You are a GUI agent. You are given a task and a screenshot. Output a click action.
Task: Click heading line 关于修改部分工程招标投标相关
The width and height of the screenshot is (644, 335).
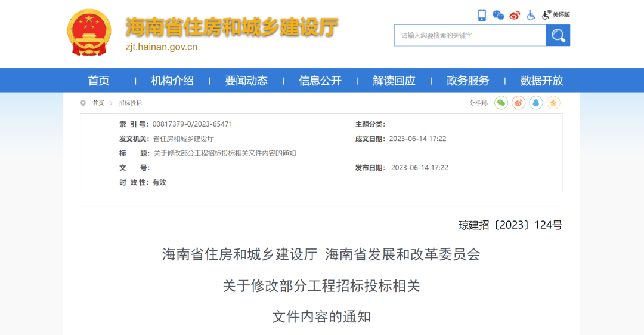[321, 285]
